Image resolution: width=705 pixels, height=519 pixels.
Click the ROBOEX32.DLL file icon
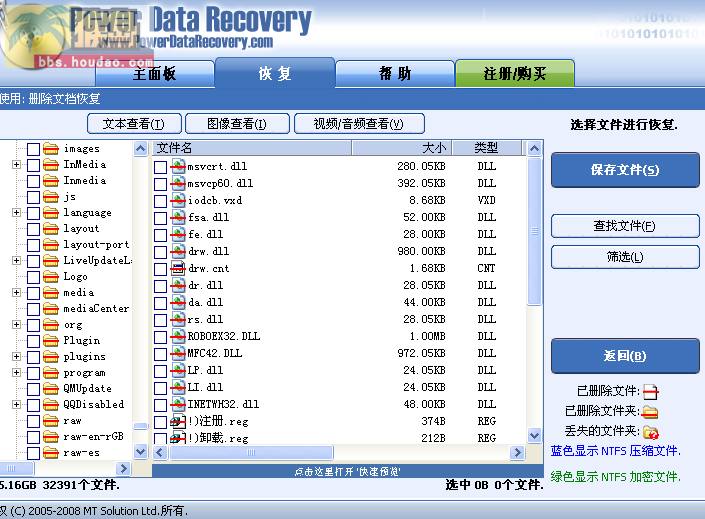178,336
